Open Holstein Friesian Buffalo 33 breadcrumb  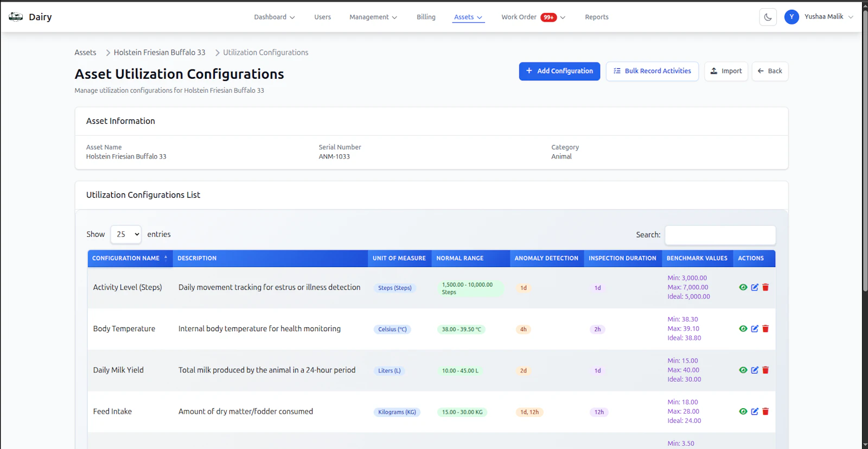[x=159, y=53]
